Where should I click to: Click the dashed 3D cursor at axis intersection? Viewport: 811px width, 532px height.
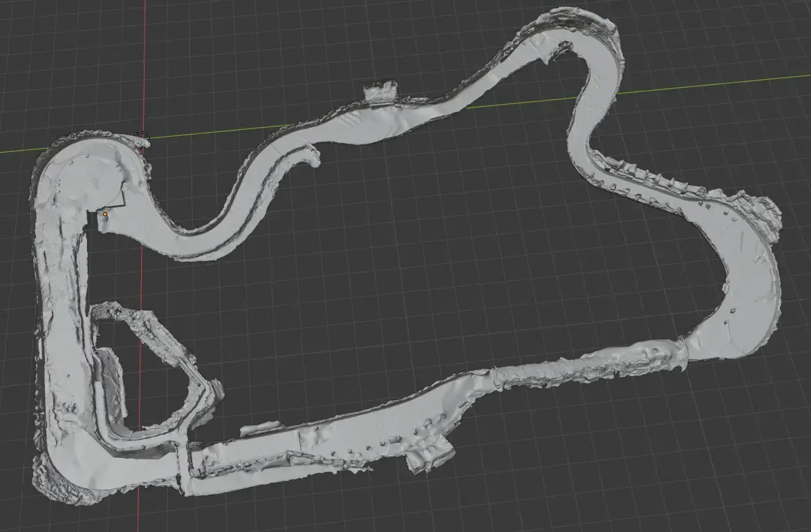coord(142,136)
